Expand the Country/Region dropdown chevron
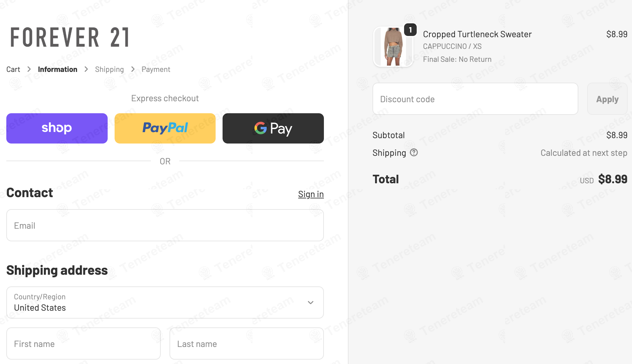Image resolution: width=632 pixels, height=364 pixels. pyautogui.click(x=311, y=302)
